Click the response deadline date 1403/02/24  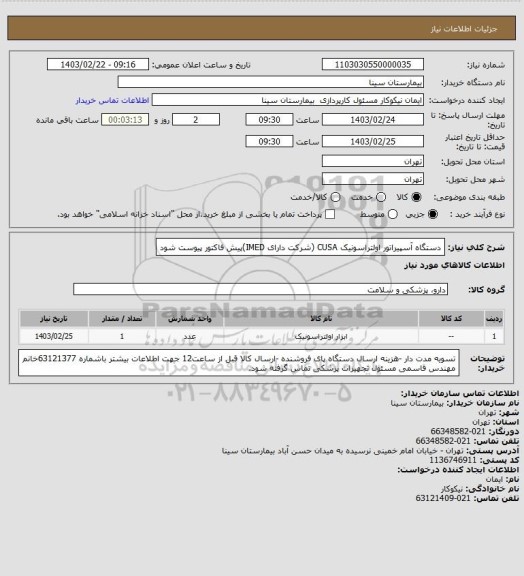[x=373, y=120]
